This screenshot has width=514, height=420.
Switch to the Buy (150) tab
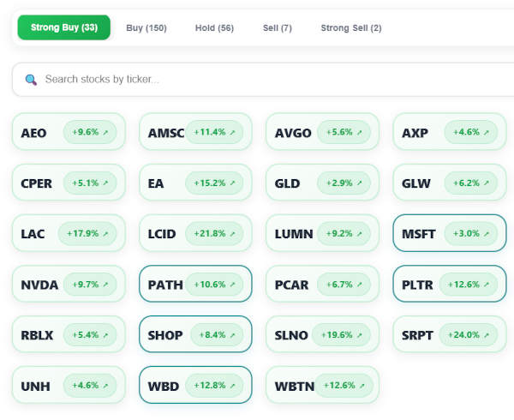[146, 28]
